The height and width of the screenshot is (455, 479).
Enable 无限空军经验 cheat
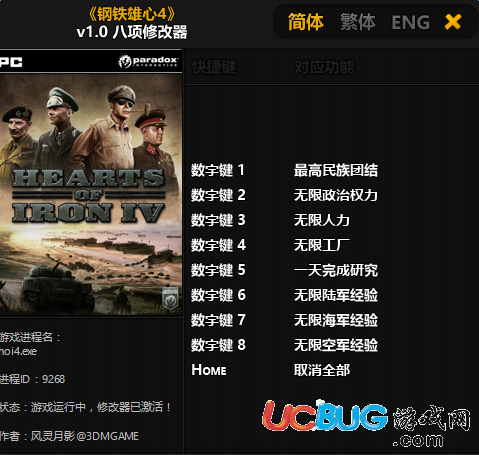(336, 345)
